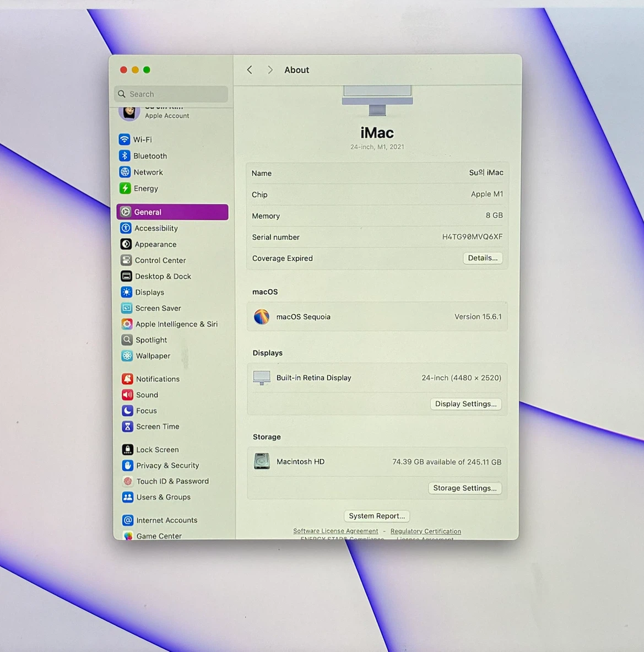Open Internet Accounts at-sign icon
The width and height of the screenshot is (644, 652).
point(128,520)
